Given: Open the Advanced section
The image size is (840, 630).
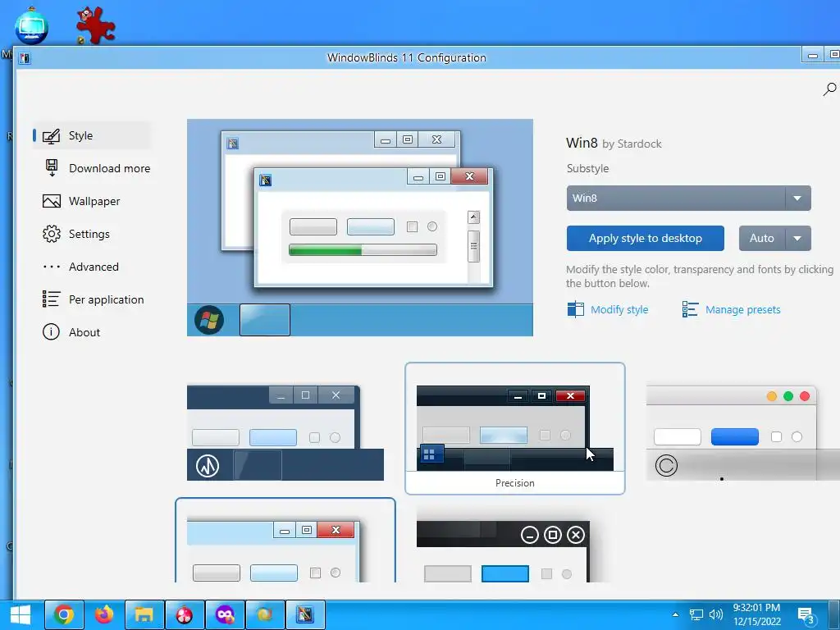Looking at the screenshot, I should coord(81,267).
